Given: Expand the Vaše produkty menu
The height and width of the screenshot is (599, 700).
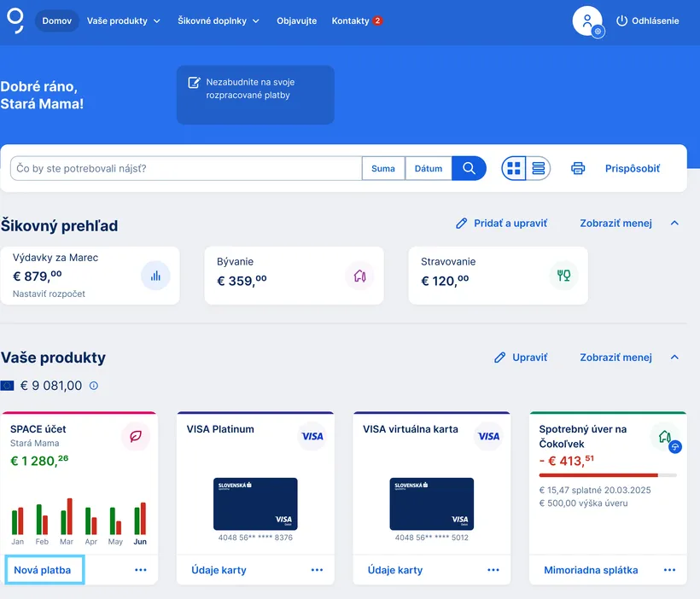Looking at the screenshot, I should [123, 20].
